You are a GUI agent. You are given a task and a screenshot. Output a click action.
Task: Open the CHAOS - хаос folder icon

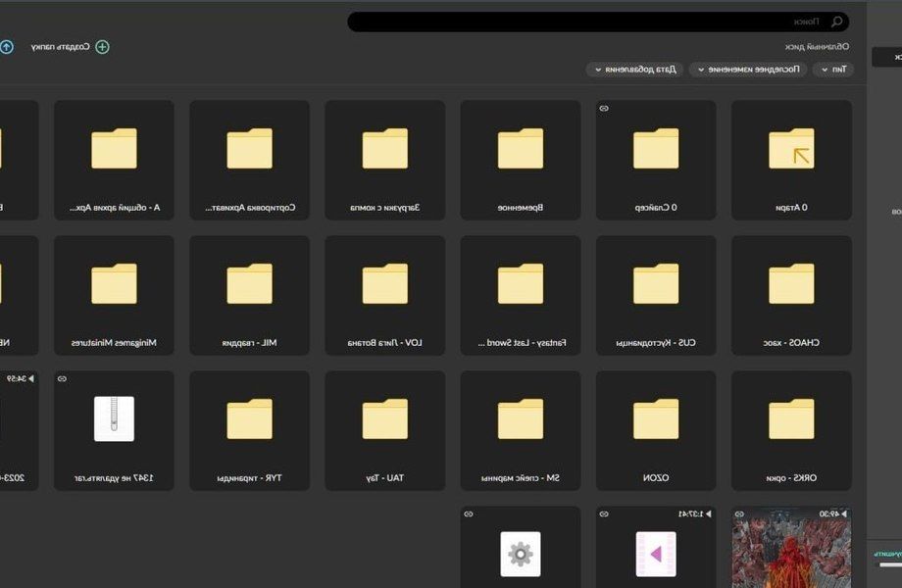click(x=791, y=283)
